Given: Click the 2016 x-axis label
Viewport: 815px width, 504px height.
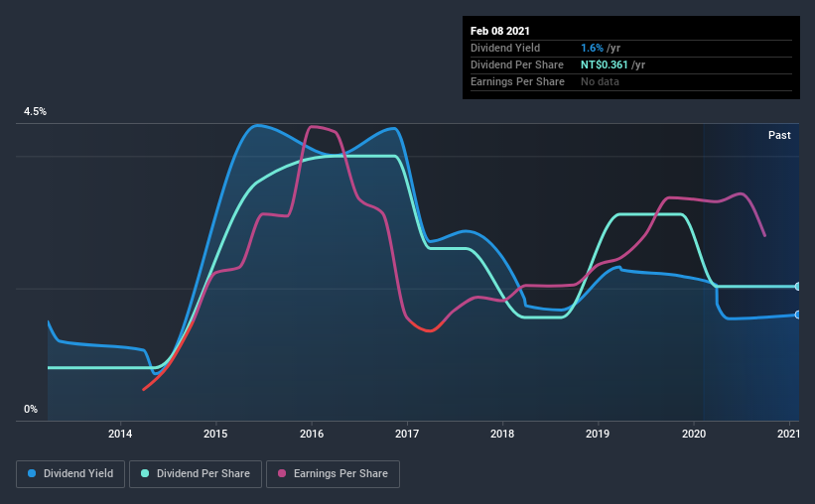Looking at the screenshot, I should pyautogui.click(x=312, y=434).
